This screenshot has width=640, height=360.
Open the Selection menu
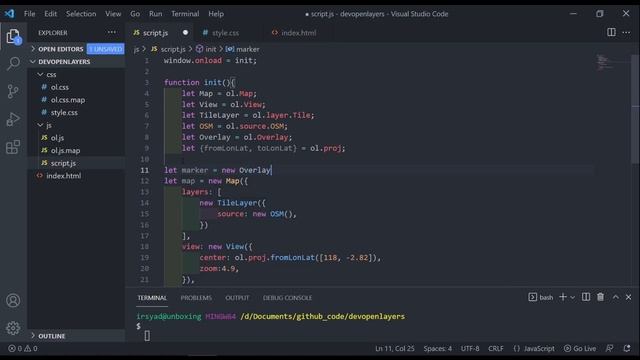pyautogui.click(x=81, y=13)
